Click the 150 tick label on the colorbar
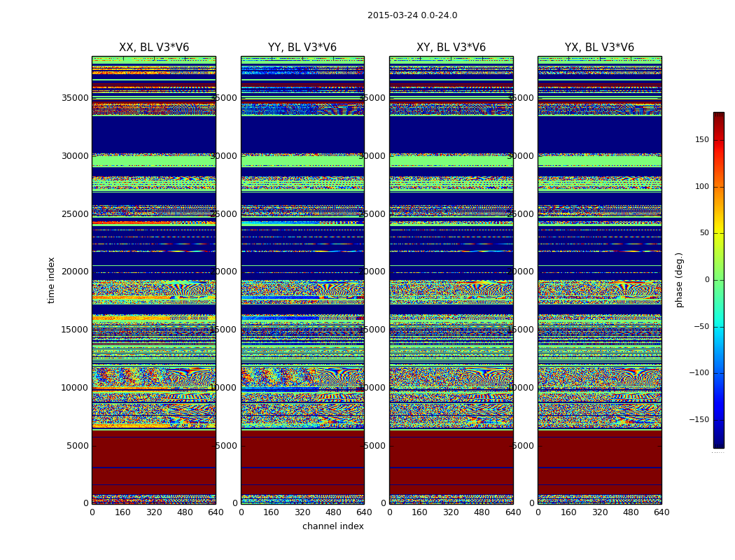Screen dimensions: 735x560 [x=701, y=140]
